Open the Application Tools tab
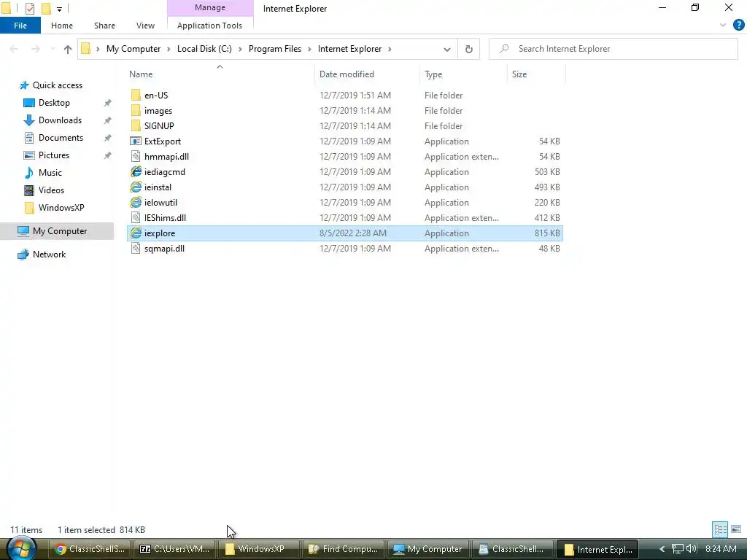747x560 pixels. (x=209, y=26)
